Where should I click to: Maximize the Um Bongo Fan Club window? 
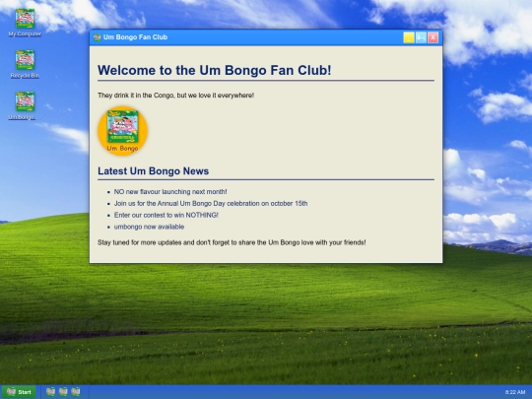click(x=421, y=37)
